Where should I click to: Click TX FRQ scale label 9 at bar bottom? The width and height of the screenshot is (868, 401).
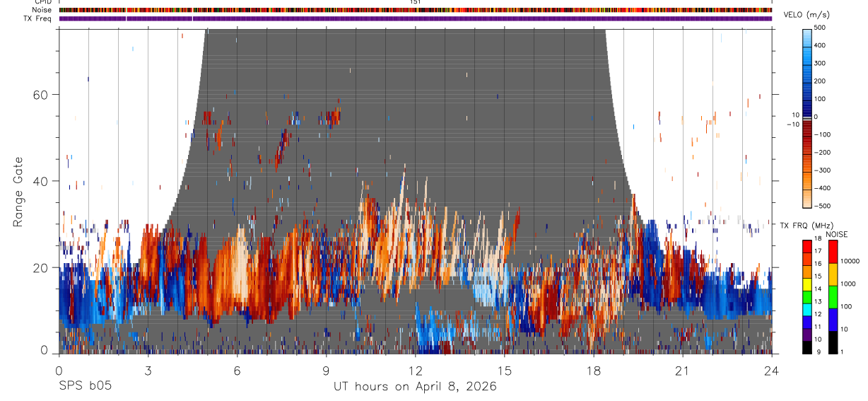tap(817, 351)
